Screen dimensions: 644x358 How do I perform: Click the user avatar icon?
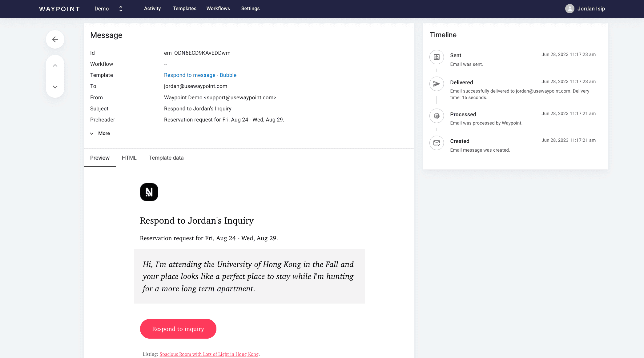(x=570, y=9)
